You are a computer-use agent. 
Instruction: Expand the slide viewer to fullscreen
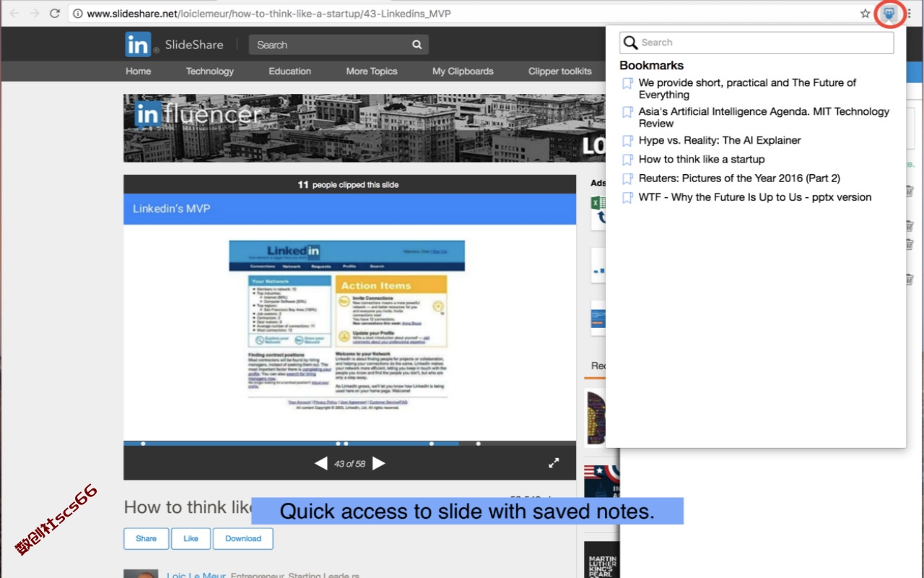pos(554,463)
